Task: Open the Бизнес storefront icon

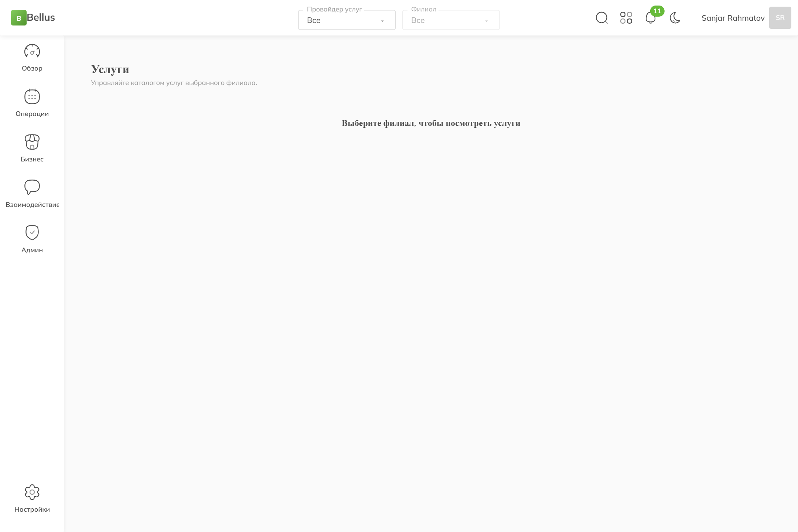Action: click(32, 142)
